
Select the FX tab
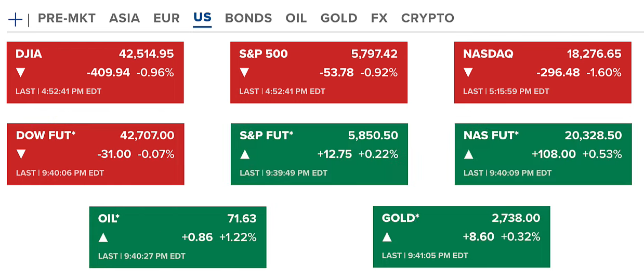(x=379, y=18)
